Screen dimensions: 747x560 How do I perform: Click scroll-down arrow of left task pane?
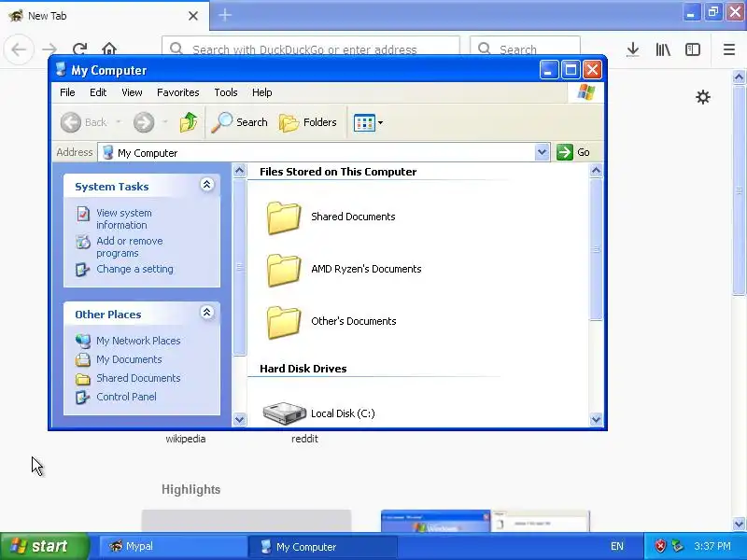(x=239, y=419)
